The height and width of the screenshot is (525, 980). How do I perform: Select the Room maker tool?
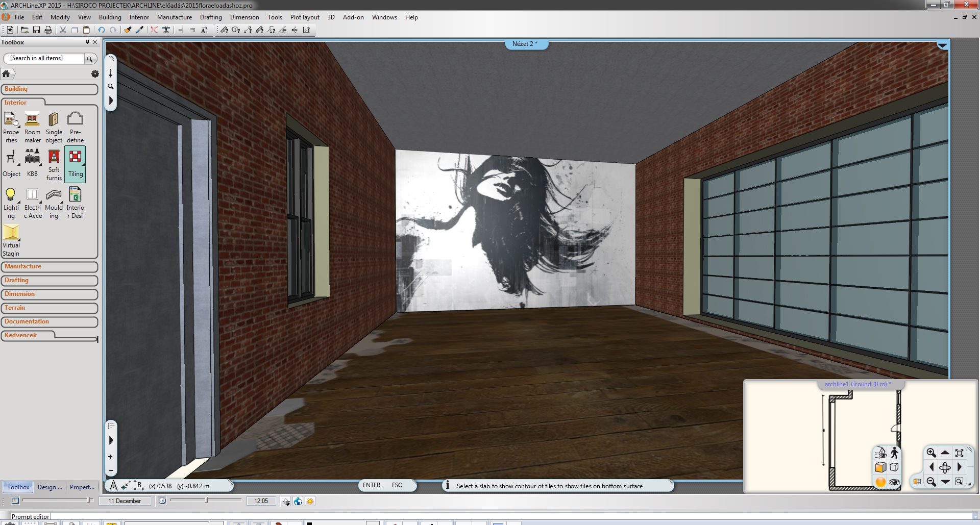32,127
